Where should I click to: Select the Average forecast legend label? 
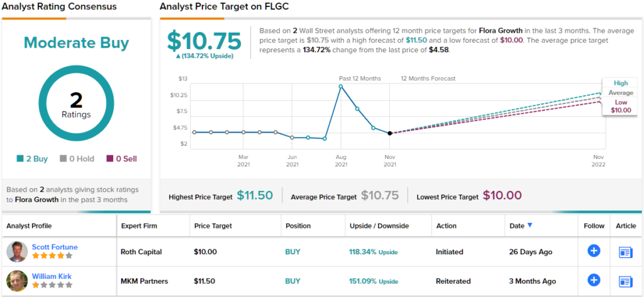(621, 92)
